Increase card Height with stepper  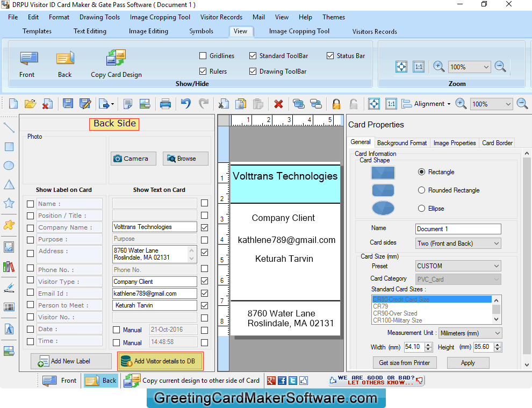[x=498, y=345]
